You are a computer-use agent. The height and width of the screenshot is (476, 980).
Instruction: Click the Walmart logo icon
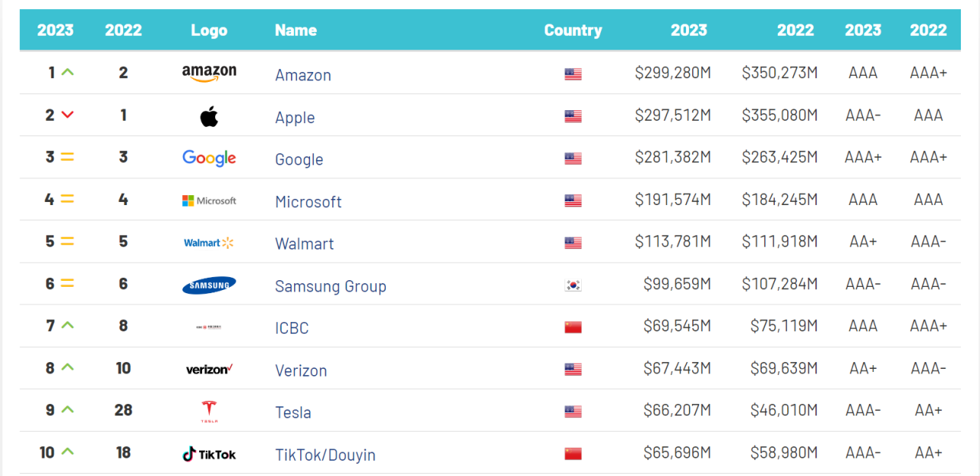[209, 243]
